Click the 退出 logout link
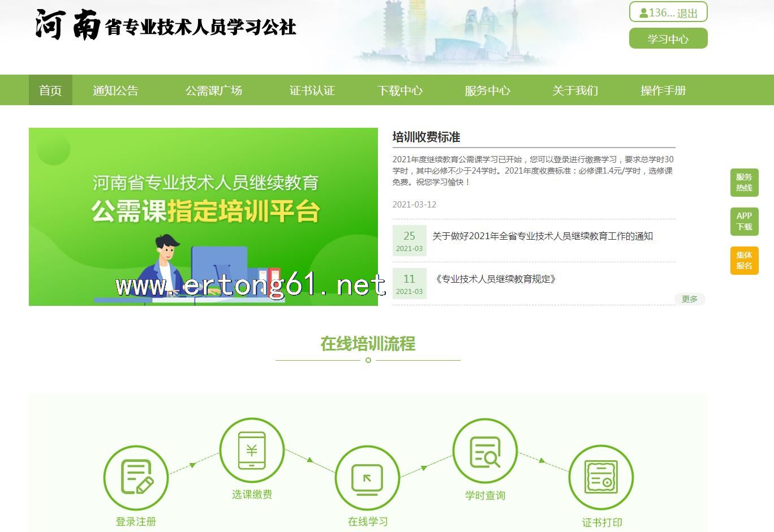Viewport: 774px width, 532px height. click(687, 13)
